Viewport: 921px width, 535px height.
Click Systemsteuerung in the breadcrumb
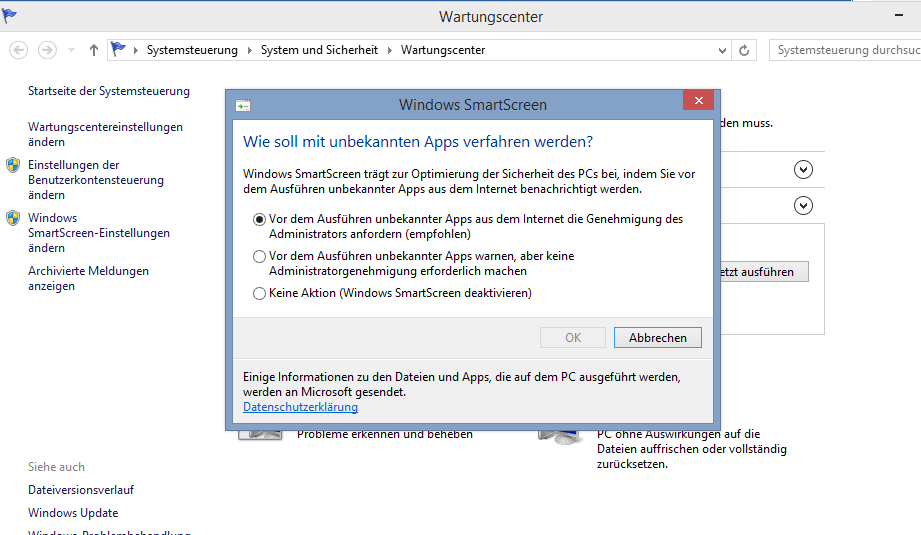point(192,50)
